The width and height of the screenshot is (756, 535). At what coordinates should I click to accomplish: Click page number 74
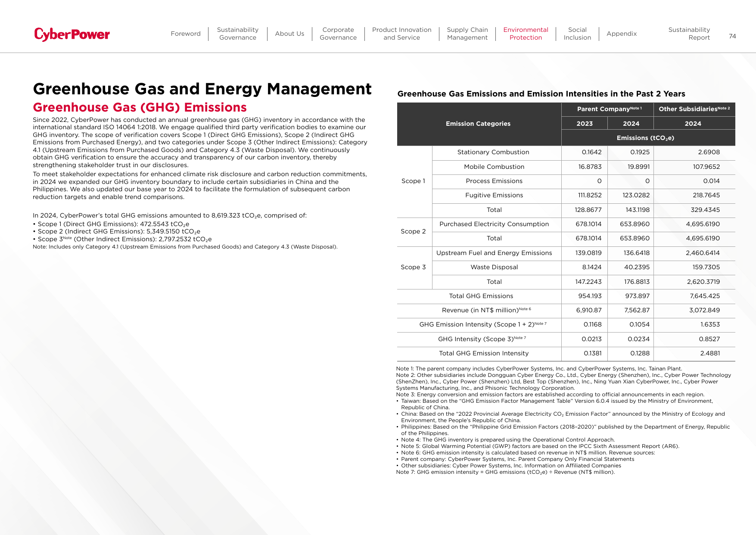pos(732,36)
